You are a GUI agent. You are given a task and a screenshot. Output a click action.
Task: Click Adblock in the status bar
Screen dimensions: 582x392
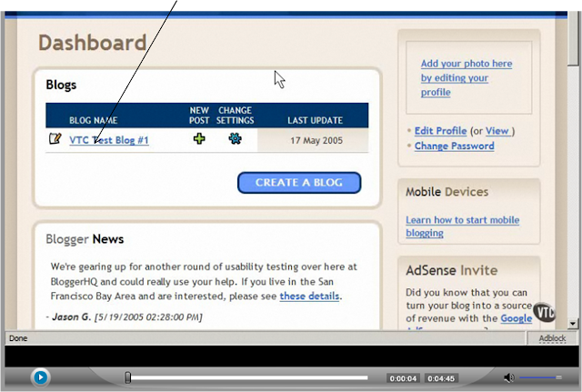tap(552, 338)
